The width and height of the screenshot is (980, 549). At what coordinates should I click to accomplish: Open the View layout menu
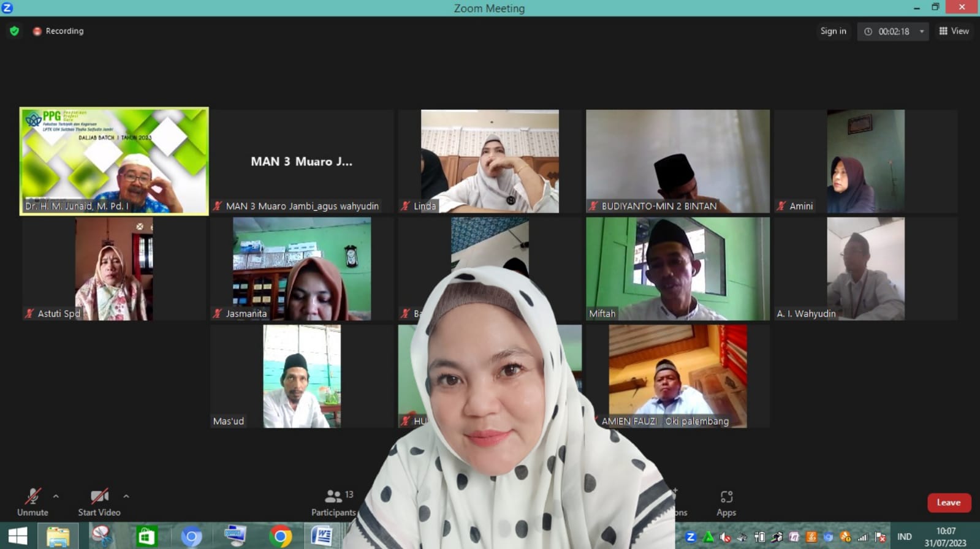[954, 31]
